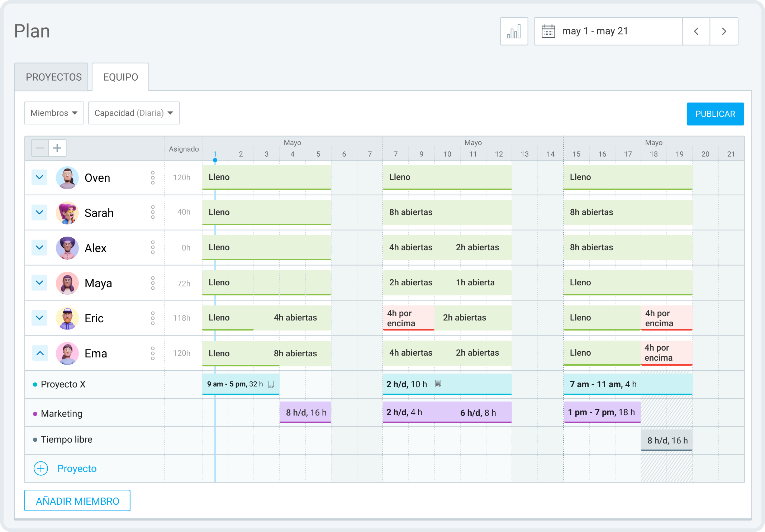The image size is (765, 532).
Task: Click the PUBLICAR button
Action: (714, 114)
